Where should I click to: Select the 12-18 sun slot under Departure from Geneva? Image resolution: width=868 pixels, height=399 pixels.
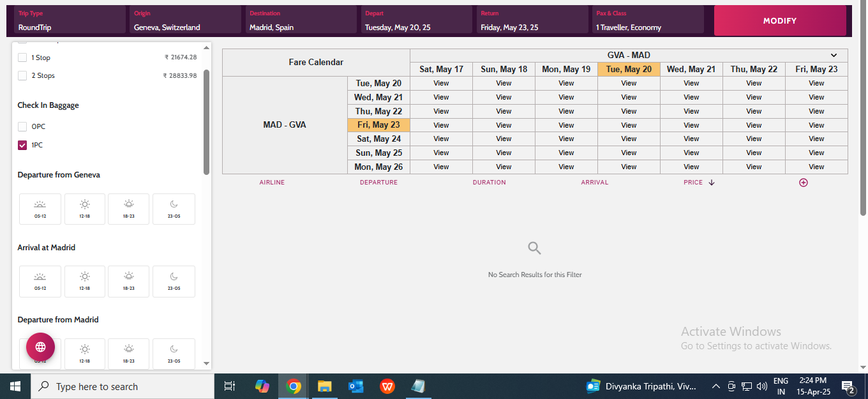pos(85,209)
